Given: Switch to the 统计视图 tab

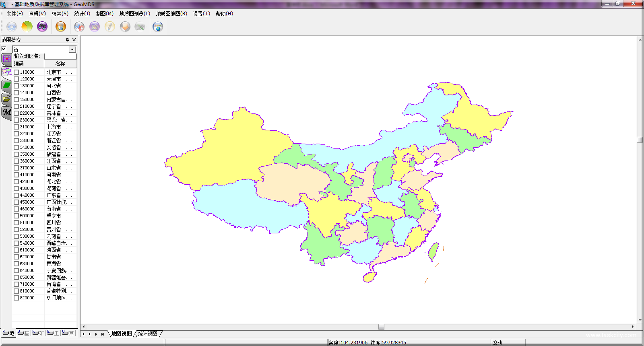Looking at the screenshot, I should click(148, 334).
